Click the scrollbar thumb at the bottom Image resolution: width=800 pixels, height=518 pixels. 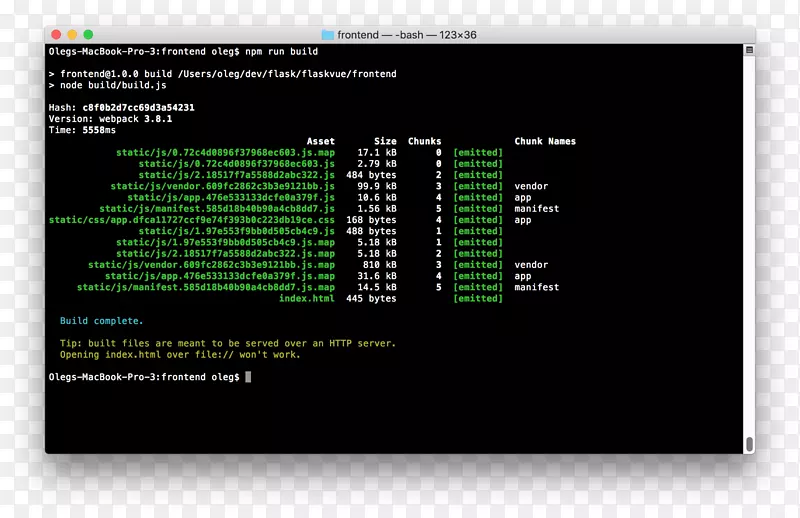click(x=749, y=442)
